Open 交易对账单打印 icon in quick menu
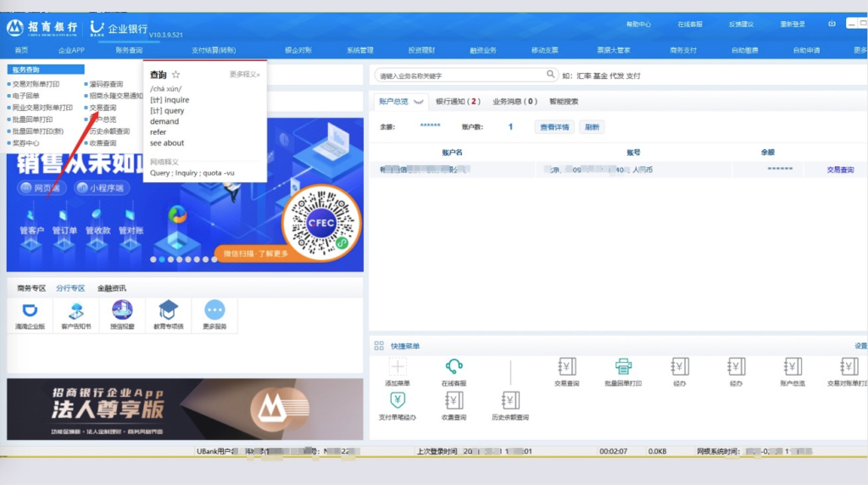This screenshot has width=868, height=485. (849, 366)
